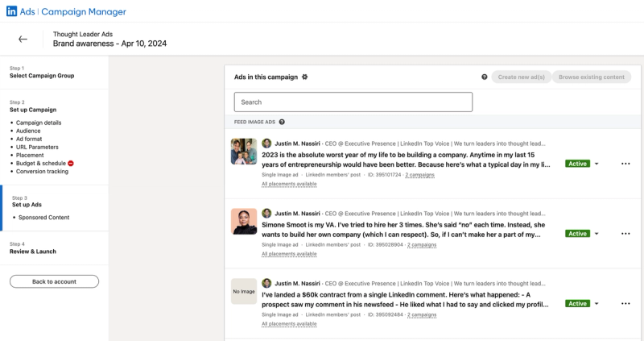
Task: Click Justin M. Nassiri name on the Simone Smoot ad
Action: [297, 214]
